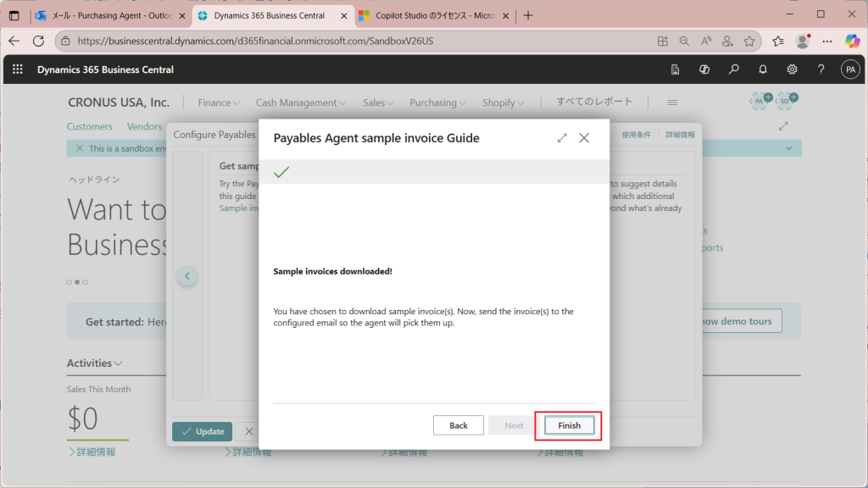The image size is (868, 488).
Task: Open the tab actions menu icon
Action: 14,15
